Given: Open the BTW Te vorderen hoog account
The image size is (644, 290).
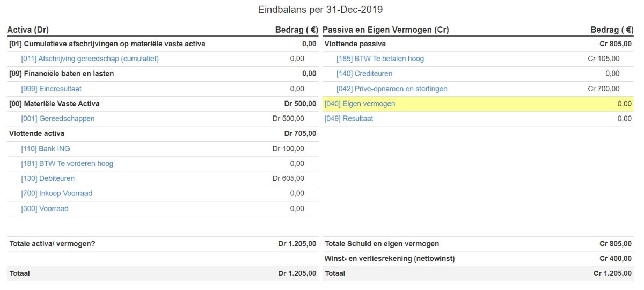Looking at the screenshot, I should click(67, 164).
